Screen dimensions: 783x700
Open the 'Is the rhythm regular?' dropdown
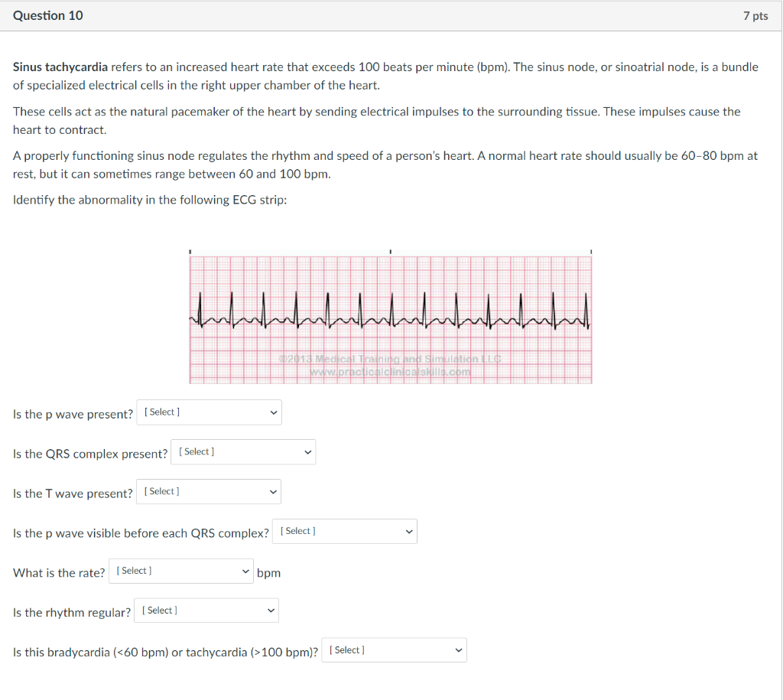(x=206, y=610)
